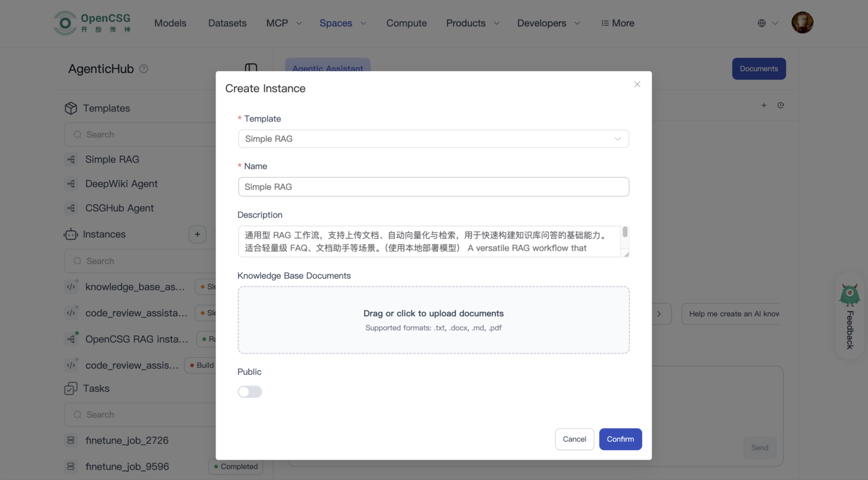Enable the Public toggle switch
This screenshot has width=868, height=480.
point(250,392)
